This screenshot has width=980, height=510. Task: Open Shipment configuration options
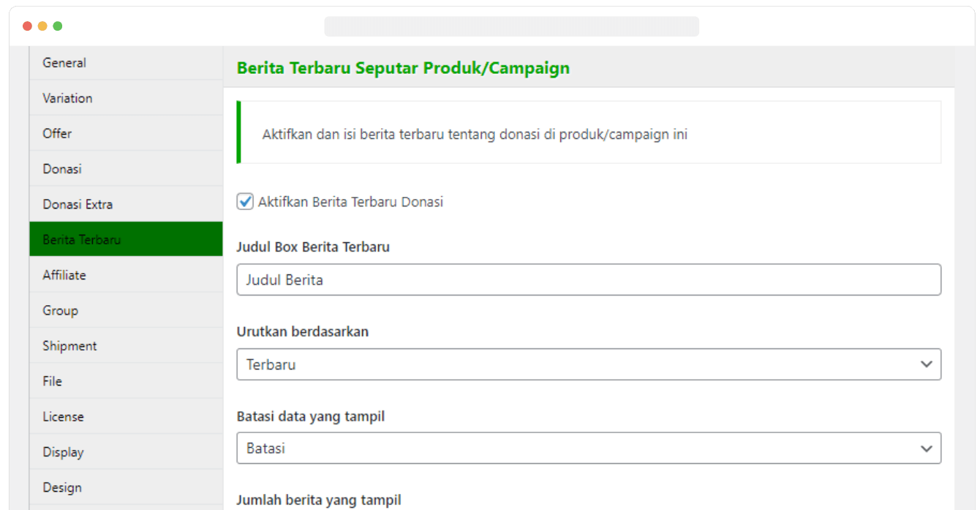[69, 345]
